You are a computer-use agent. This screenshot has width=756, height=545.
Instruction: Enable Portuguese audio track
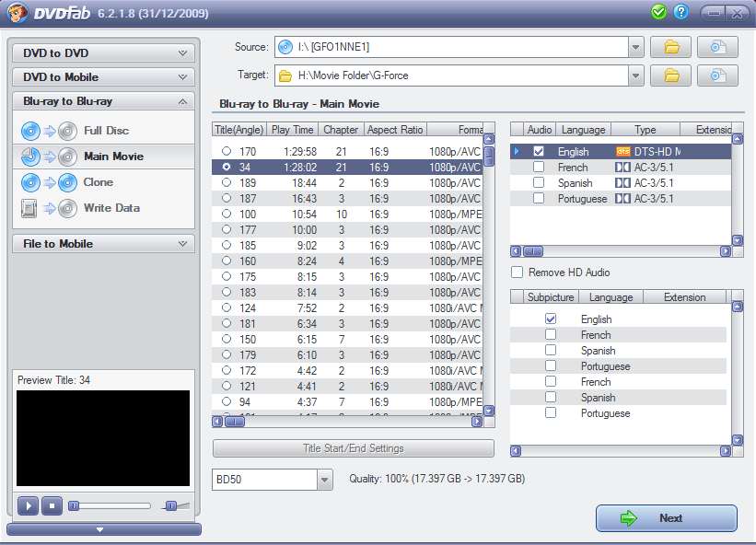click(539, 198)
